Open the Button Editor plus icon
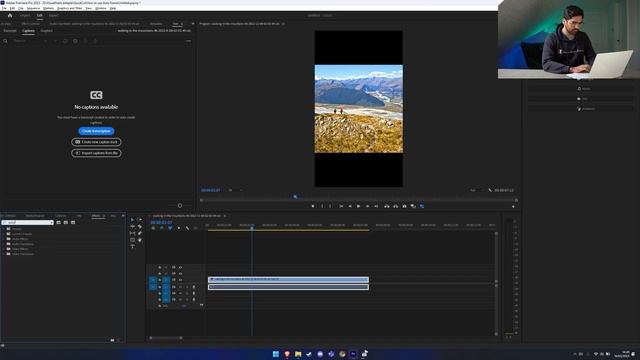 [513, 207]
